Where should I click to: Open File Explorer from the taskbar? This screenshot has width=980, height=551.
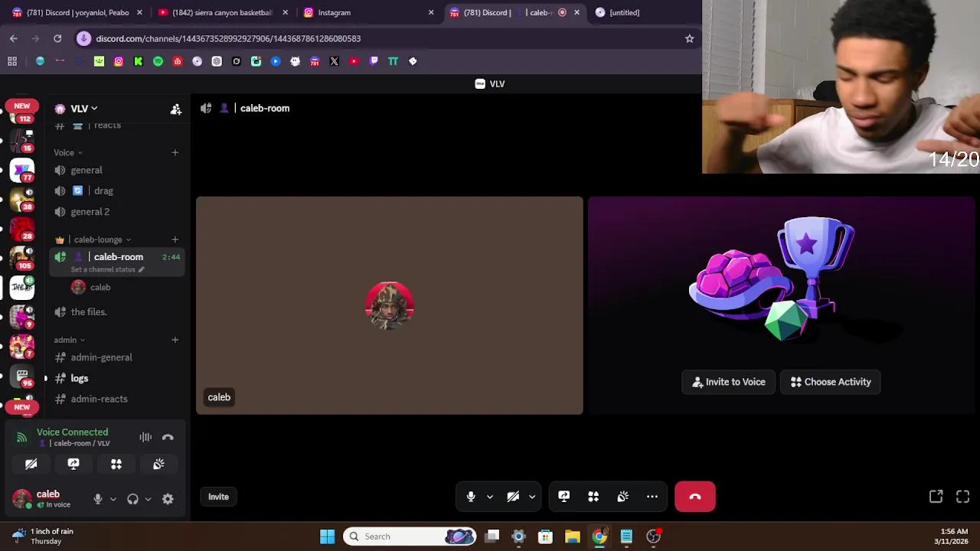(572, 536)
